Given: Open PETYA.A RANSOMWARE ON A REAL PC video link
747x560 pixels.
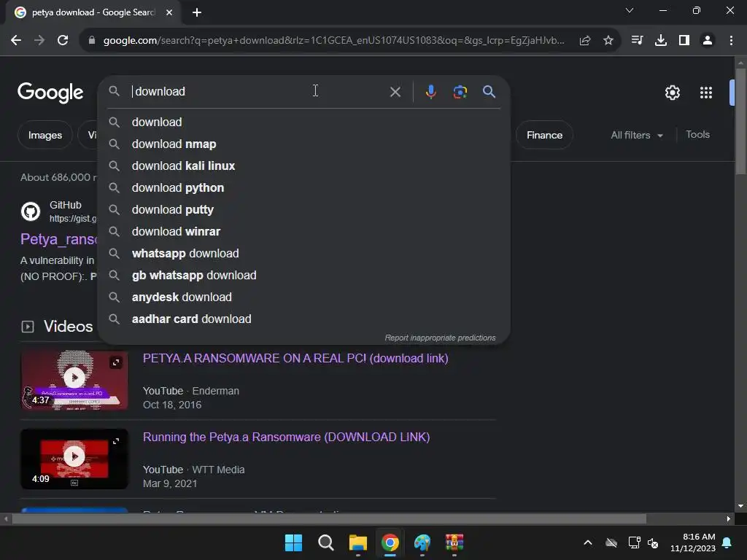Looking at the screenshot, I should (x=295, y=359).
